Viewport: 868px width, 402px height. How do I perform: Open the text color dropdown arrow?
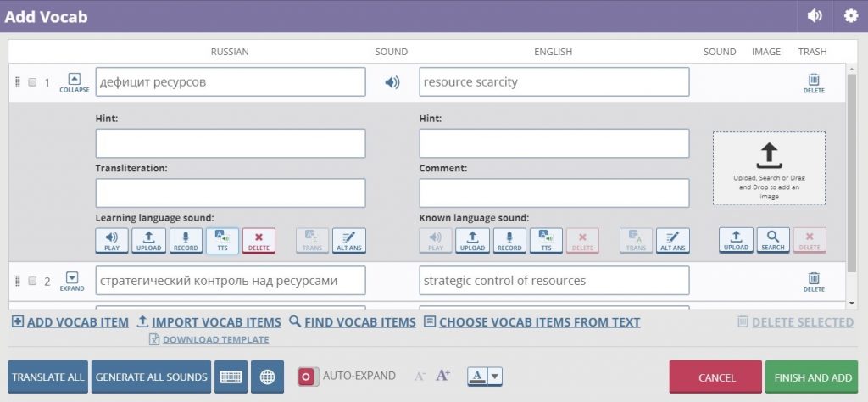(x=495, y=377)
